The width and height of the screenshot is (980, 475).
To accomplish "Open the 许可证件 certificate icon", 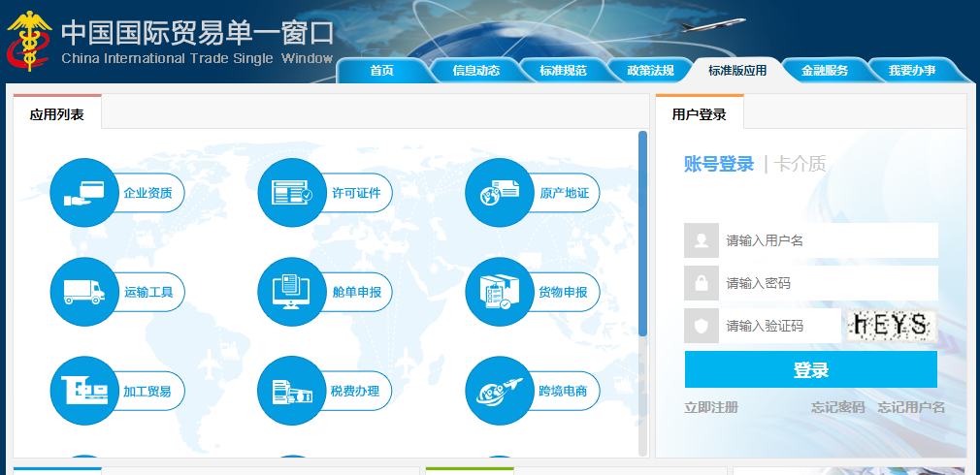I will [x=292, y=192].
